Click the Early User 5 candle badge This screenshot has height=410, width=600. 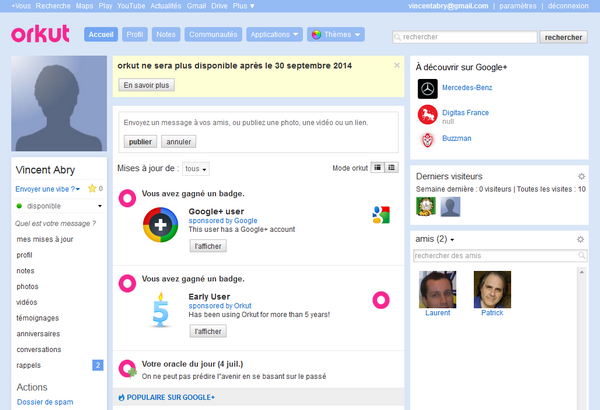[x=161, y=310]
